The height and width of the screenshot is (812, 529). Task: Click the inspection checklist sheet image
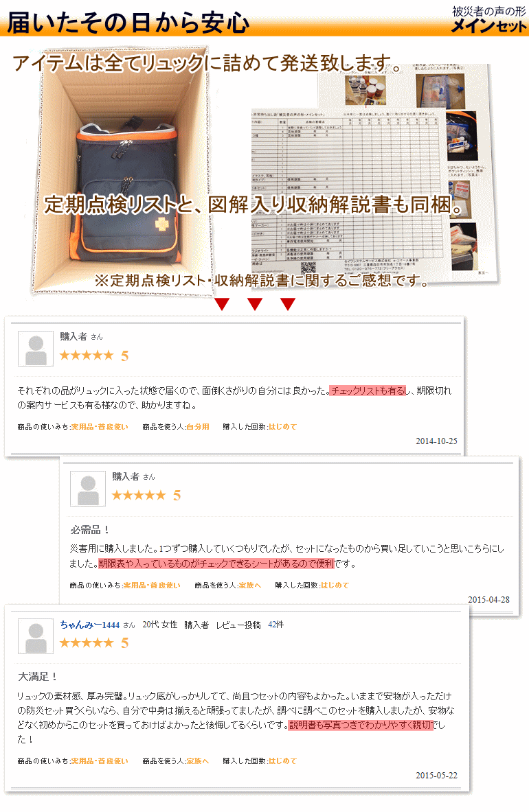(x=348, y=192)
